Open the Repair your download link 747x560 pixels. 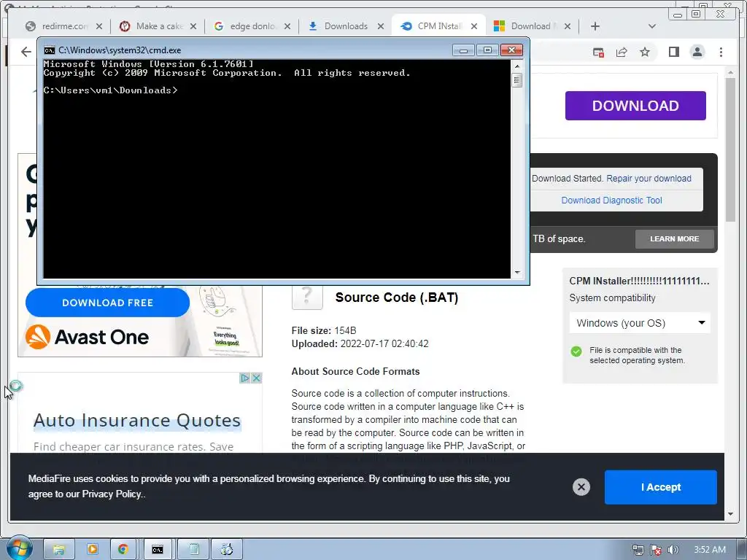[649, 179]
